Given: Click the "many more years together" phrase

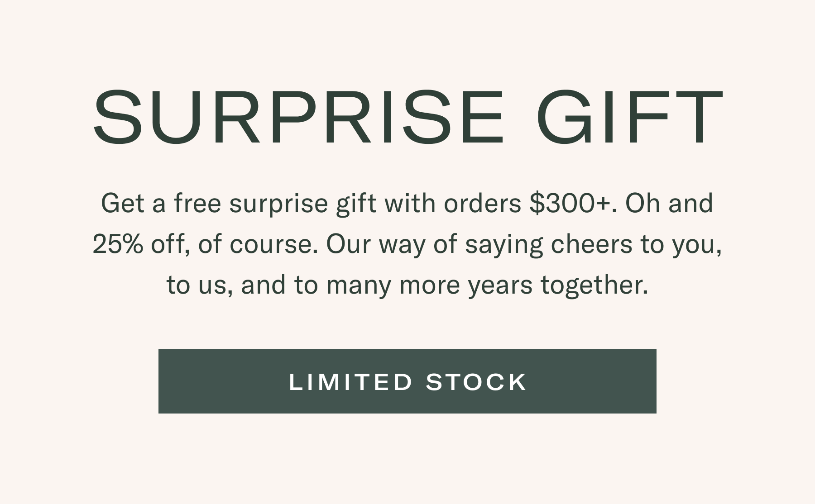Looking at the screenshot, I should (x=487, y=285).
